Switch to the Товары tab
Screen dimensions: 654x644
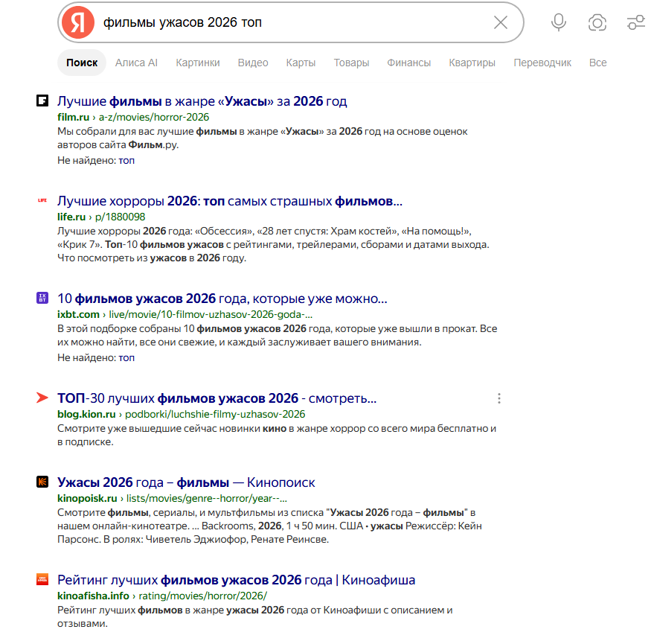[351, 63]
